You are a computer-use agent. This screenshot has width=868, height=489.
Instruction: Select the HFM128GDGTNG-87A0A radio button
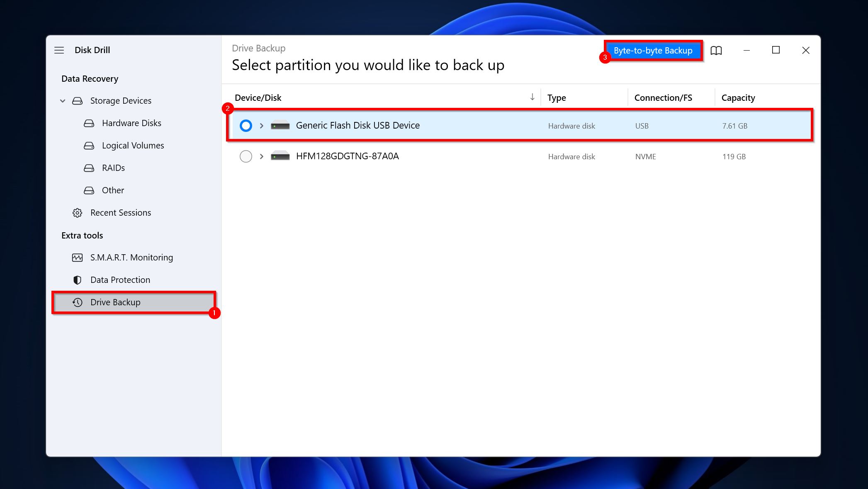tap(245, 156)
